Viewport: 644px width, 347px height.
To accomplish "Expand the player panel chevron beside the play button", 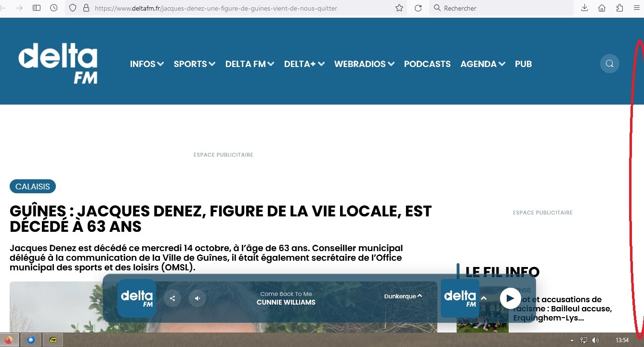I will (484, 298).
